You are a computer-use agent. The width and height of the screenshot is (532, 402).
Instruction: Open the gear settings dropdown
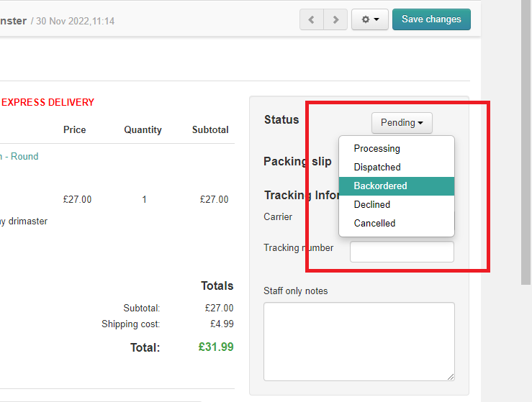click(x=370, y=19)
